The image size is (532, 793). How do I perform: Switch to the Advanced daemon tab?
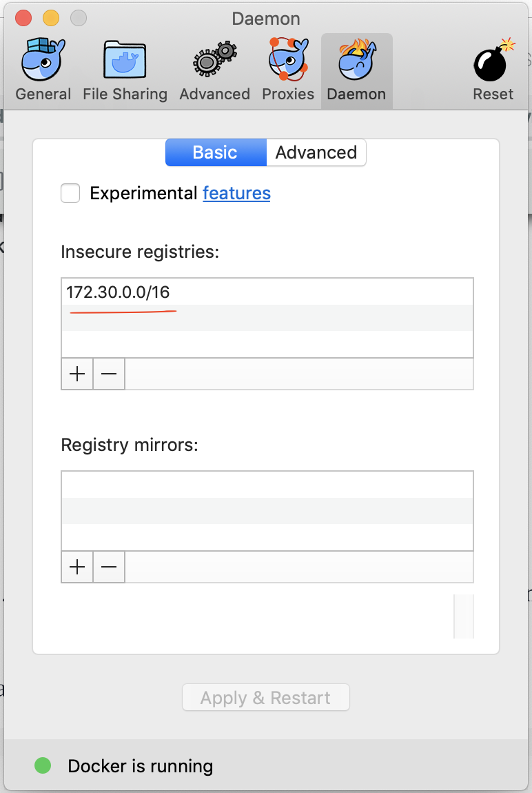(316, 152)
